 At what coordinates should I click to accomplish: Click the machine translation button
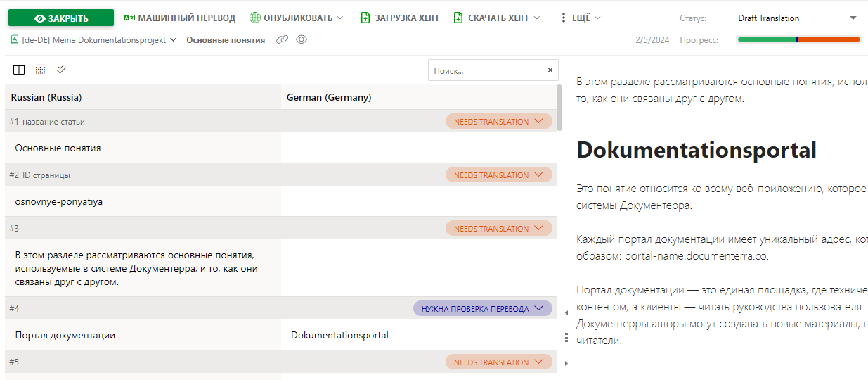coord(179,18)
